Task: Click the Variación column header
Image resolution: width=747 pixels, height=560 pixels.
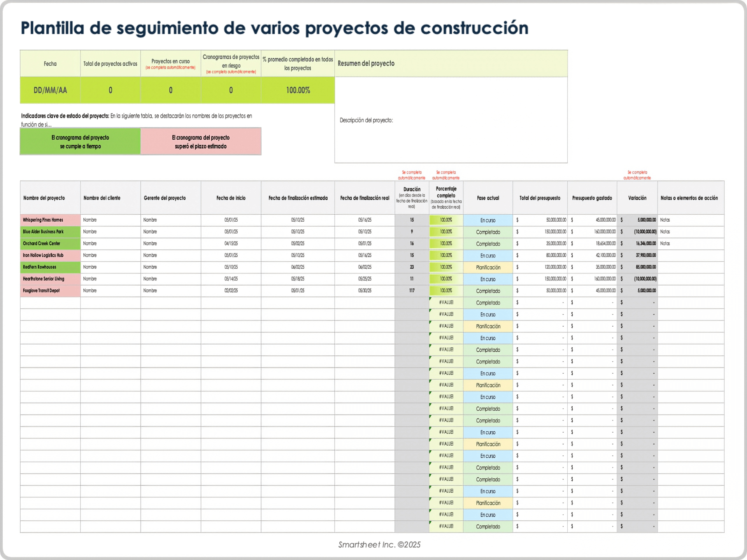Action: pos(637,198)
